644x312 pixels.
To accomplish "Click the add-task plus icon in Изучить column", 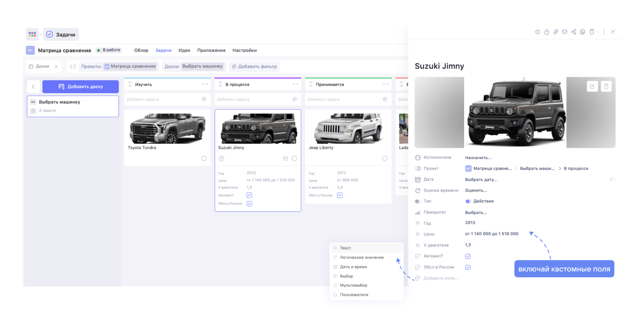I will tap(204, 99).
